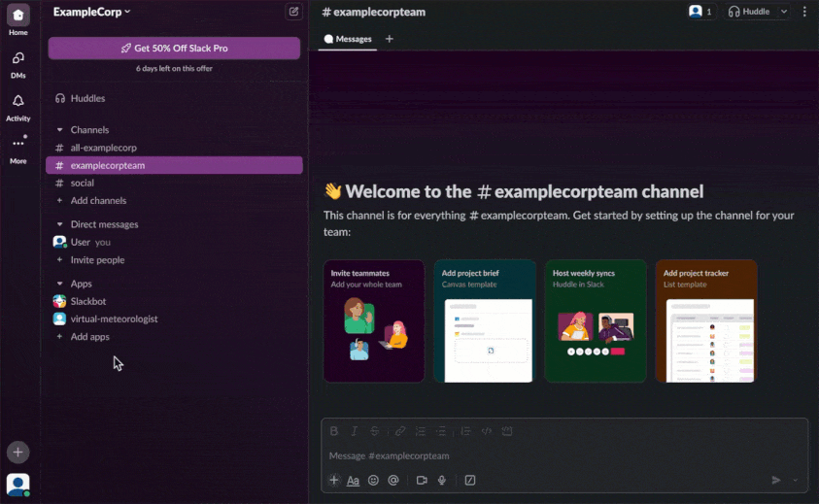Apply bold formatting in message composer

coord(334,431)
